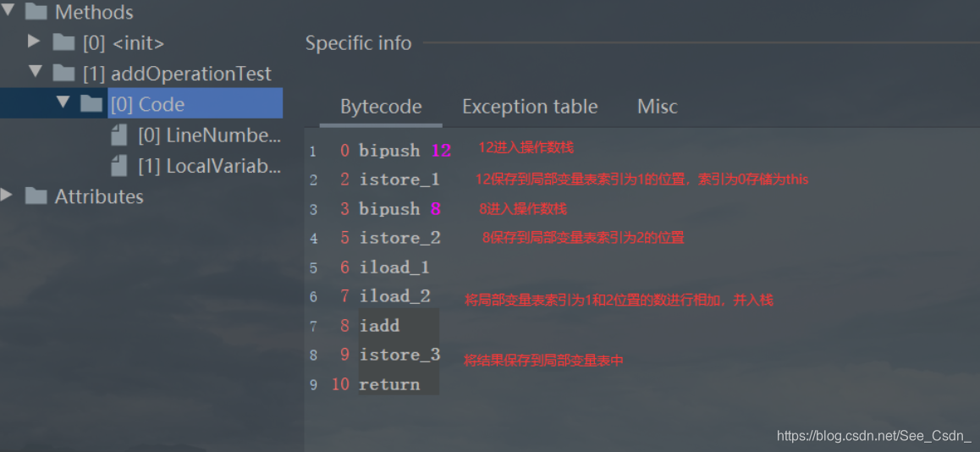Screen dimensions: 980x452
Task: Select the [0] Code tree item
Action: tap(195, 104)
